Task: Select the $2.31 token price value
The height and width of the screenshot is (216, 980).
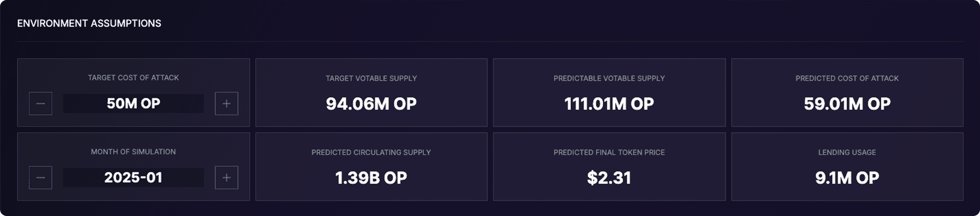Action: pos(609,178)
